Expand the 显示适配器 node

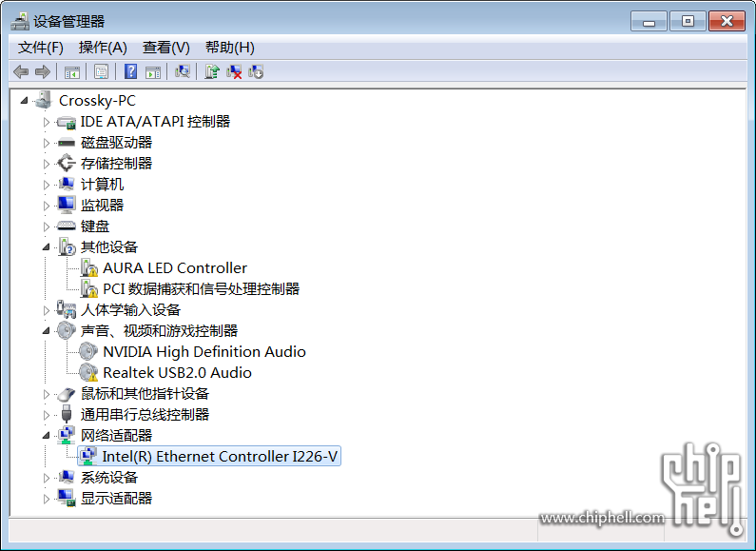pyautogui.click(x=47, y=499)
